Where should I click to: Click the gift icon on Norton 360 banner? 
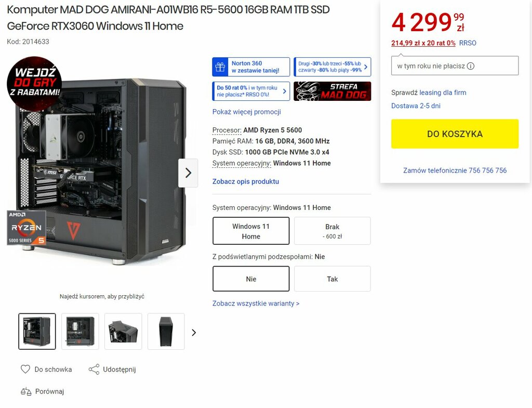(x=220, y=67)
